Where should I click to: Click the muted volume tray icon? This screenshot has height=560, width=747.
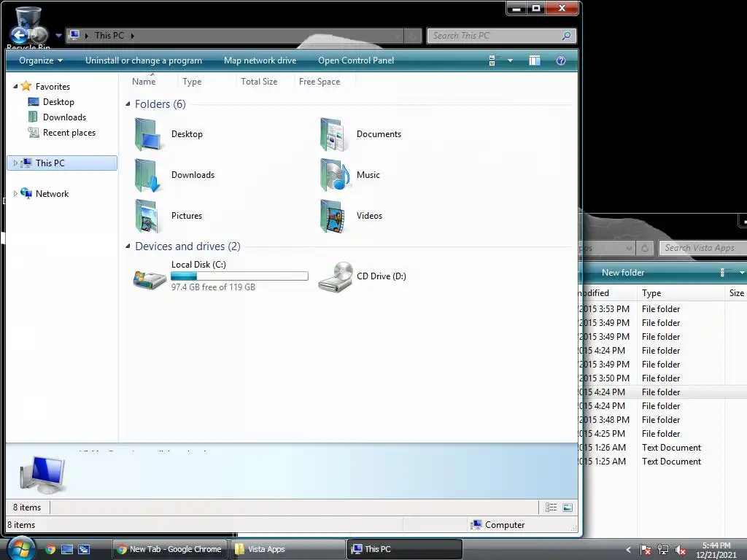(681, 550)
